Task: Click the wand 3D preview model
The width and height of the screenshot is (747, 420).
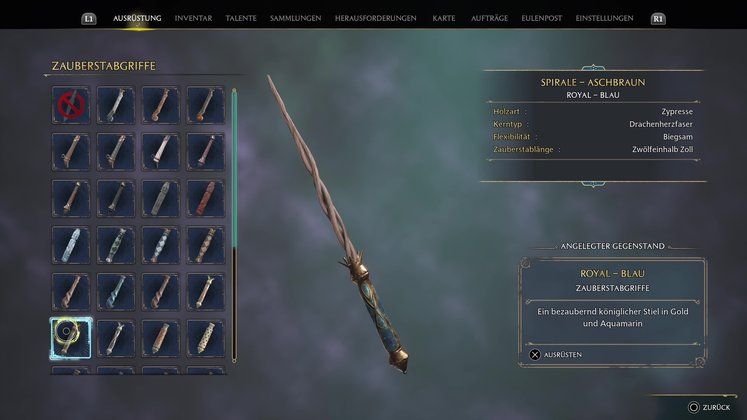Action: (x=337, y=224)
